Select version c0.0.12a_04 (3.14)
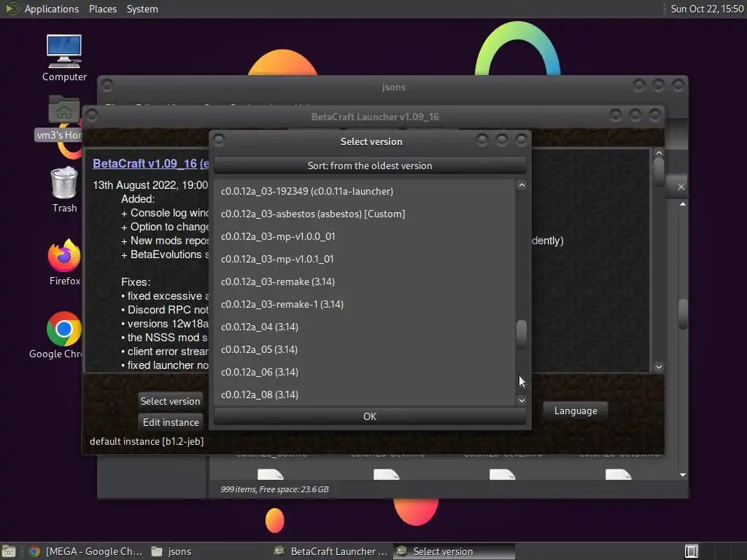The width and height of the screenshot is (747, 560). (365, 327)
